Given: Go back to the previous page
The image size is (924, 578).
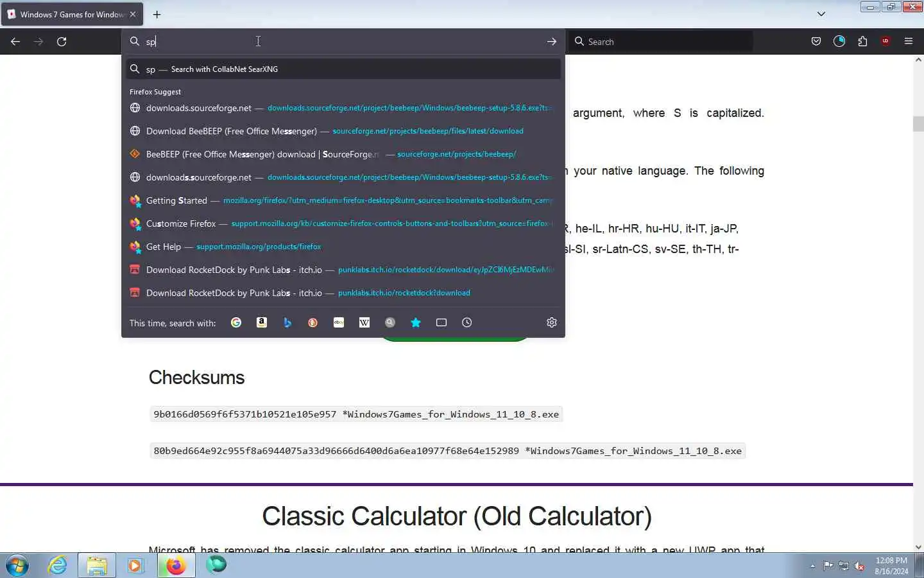Looking at the screenshot, I should (15, 41).
